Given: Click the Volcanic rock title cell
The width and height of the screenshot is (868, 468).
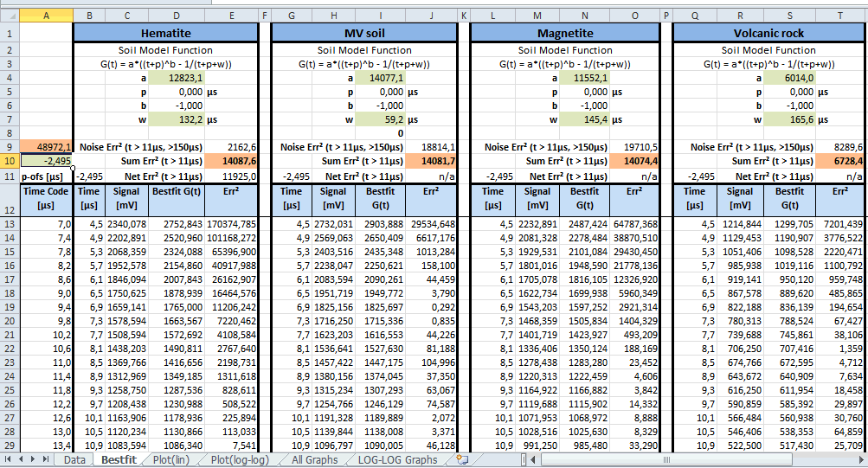Looking at the screenshot, I should click(x=768, y=33).
